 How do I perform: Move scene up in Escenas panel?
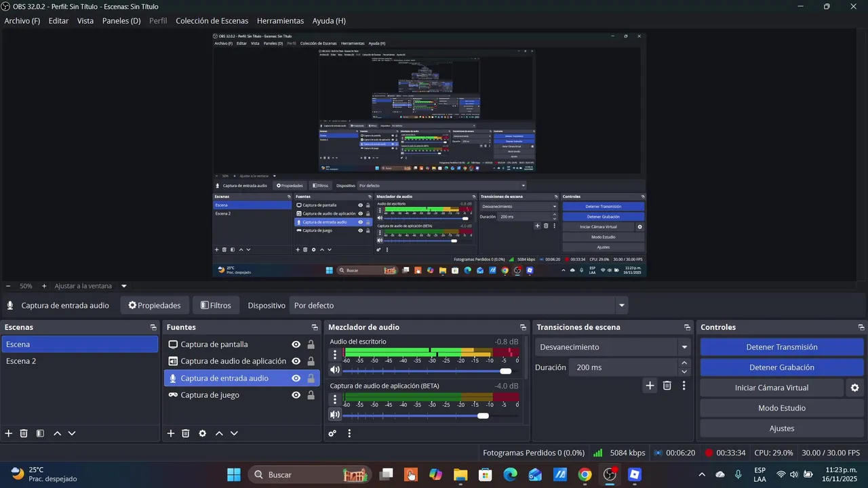pos(57,434)
